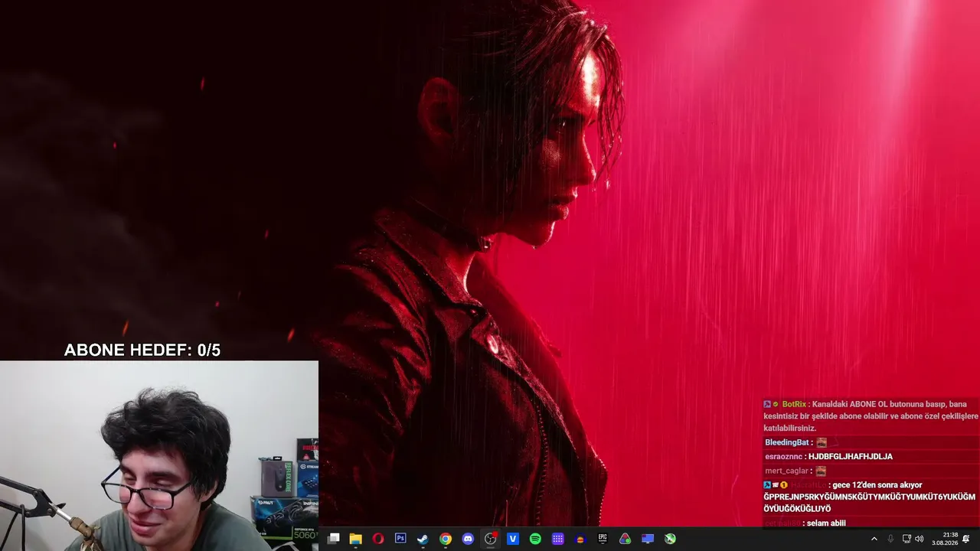980x551 pixels.
Task: Click the BotRix username in chat
Action: 794,404
